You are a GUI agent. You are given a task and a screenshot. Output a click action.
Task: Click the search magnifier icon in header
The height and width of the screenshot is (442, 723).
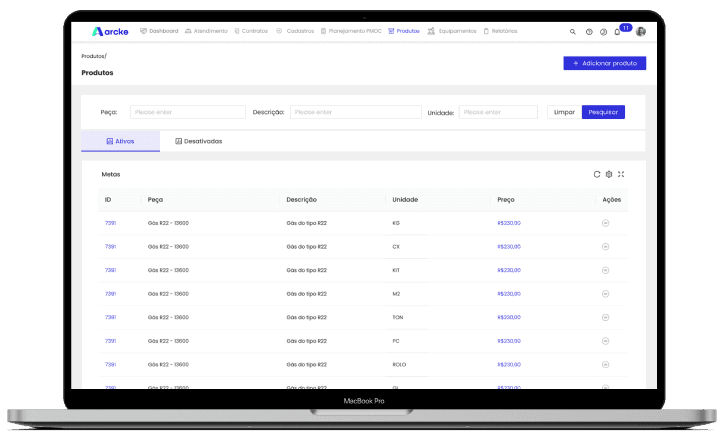tap(573, 32)
